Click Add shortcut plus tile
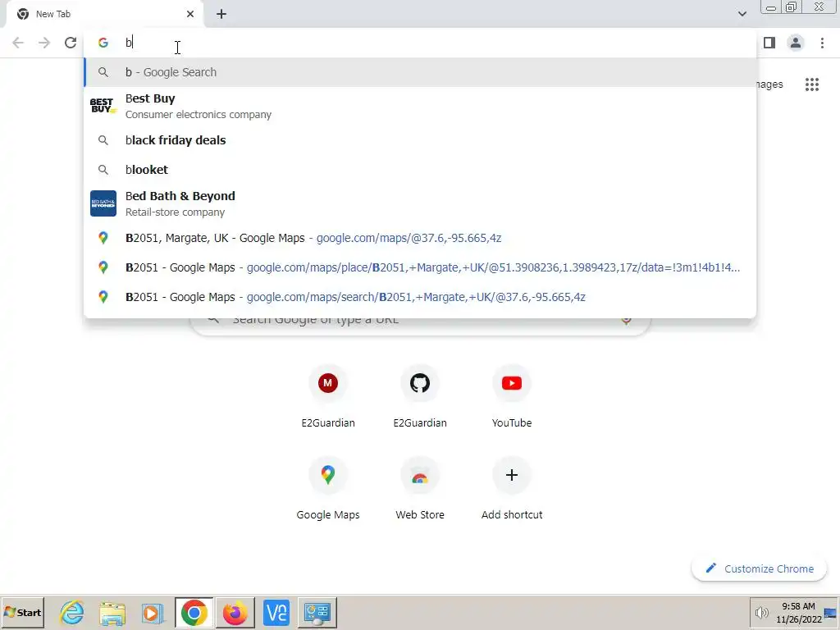 pos(512,489)
